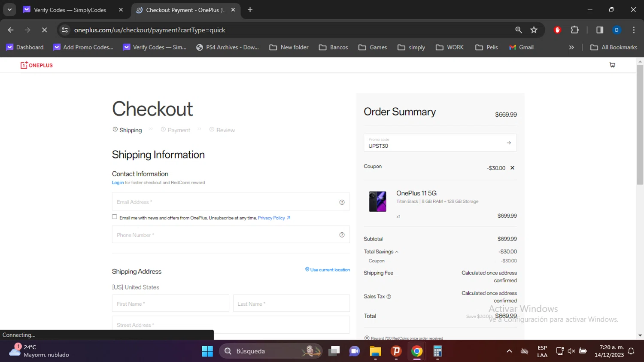Click the OnePlus 11 5G product thumbnail
Image resolution: width=644 pixels, height=362 pixels.
377,201
